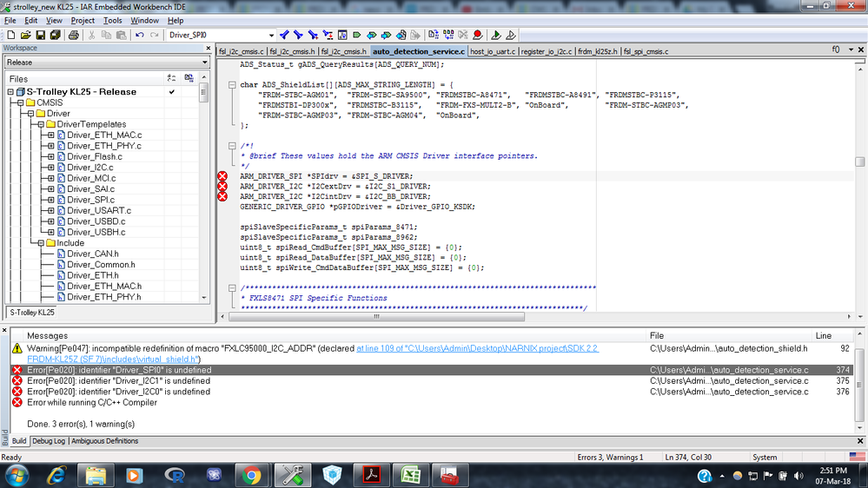Click the source control column header icon in Files
This screenshot has height=488, width=868.
click(172, 78)
